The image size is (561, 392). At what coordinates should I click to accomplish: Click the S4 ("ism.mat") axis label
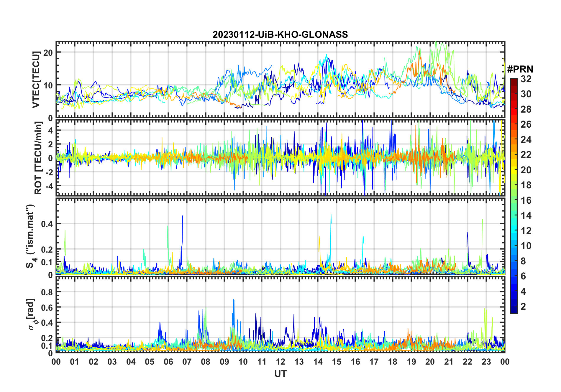(x=31, y=236)
